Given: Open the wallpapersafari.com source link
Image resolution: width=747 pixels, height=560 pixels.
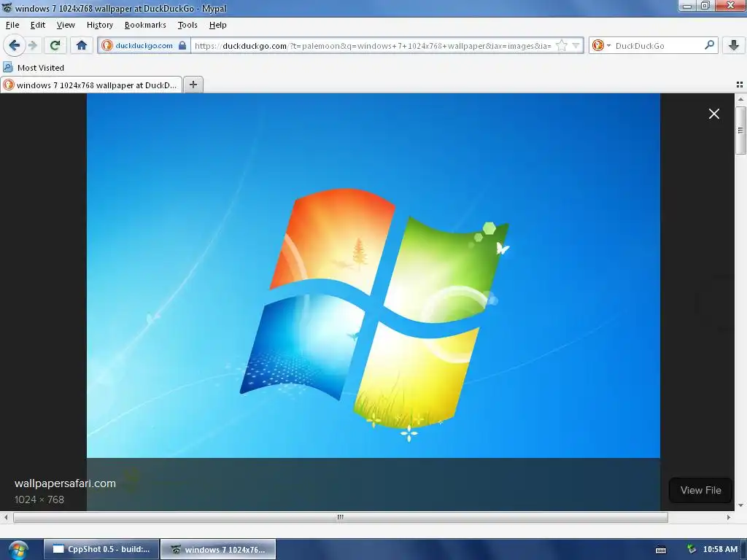Looking at the screenshot, I should click(x=65, y=483).
